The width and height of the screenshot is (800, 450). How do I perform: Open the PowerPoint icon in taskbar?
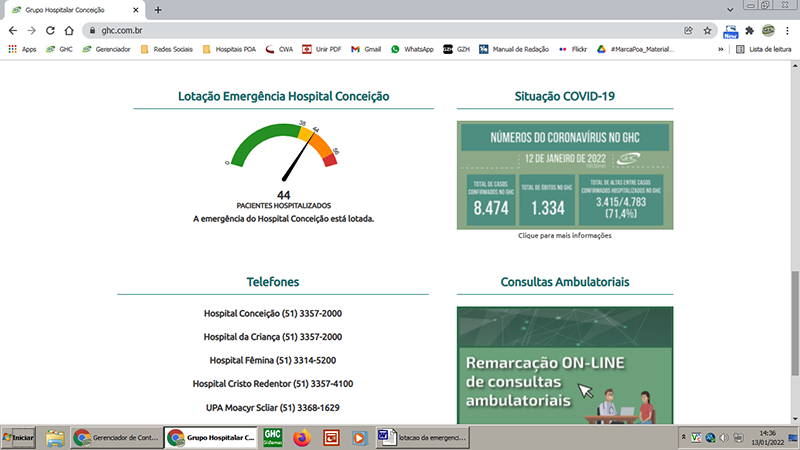(328, 437)
